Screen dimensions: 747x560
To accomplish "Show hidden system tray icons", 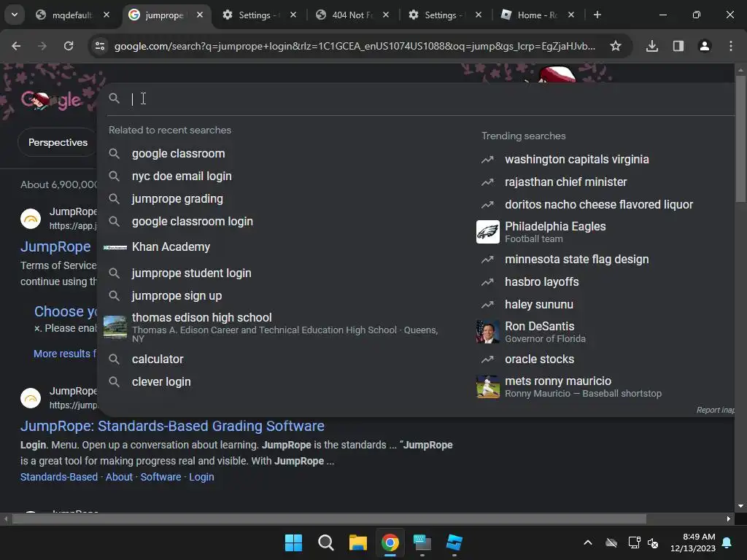I will point(588,542).
